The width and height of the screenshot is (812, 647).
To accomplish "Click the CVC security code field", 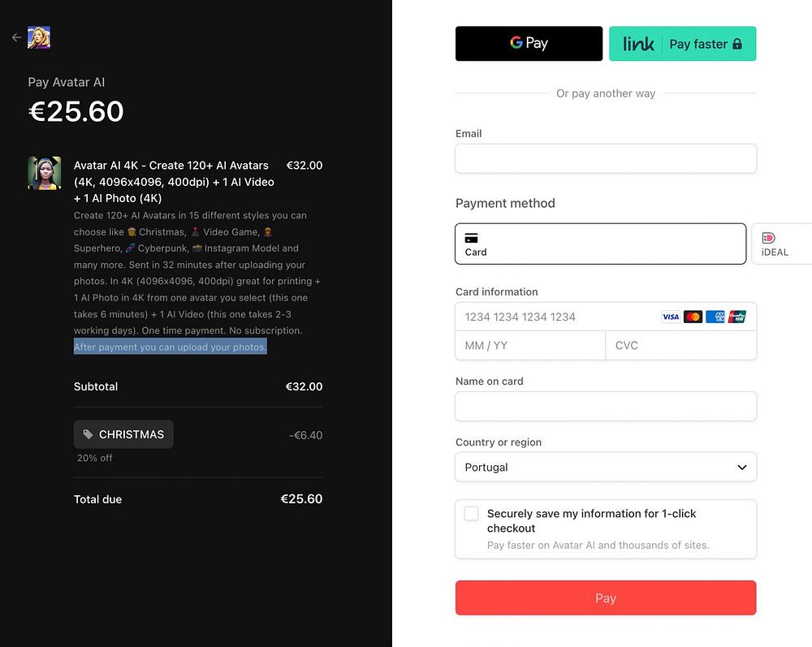I will click(680, 345).
